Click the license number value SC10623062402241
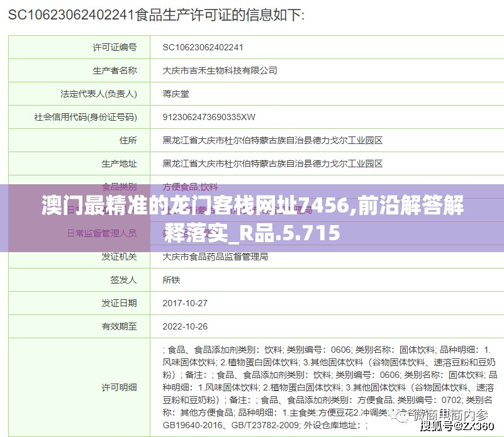 click(x=203, y=47)
